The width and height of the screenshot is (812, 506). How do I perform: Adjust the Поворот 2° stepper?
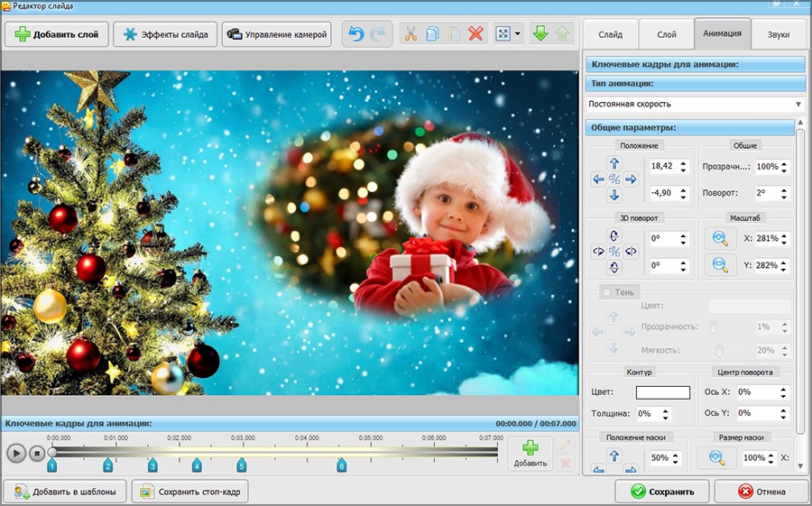784,193
